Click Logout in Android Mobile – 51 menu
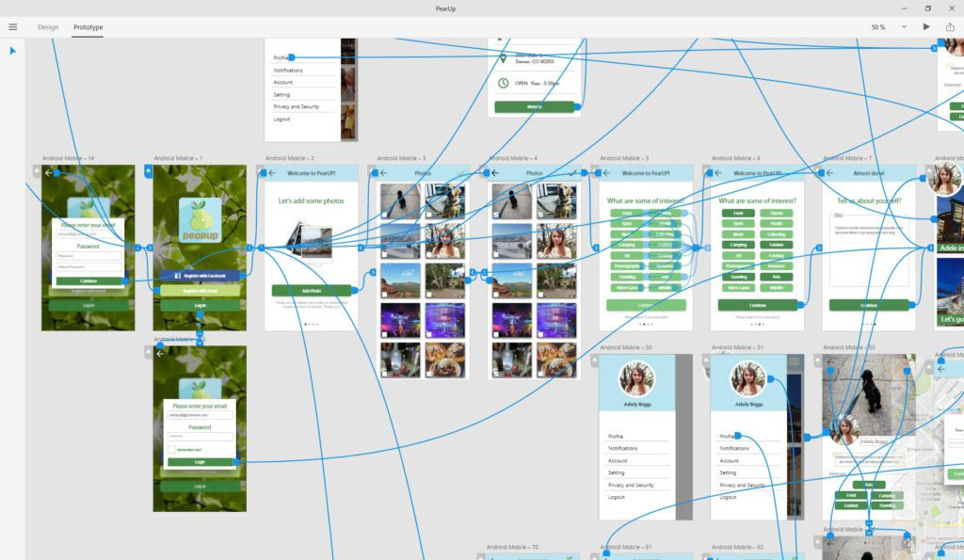Image resolution: width=964 pixels, height=560 pixels. point(728,497)
